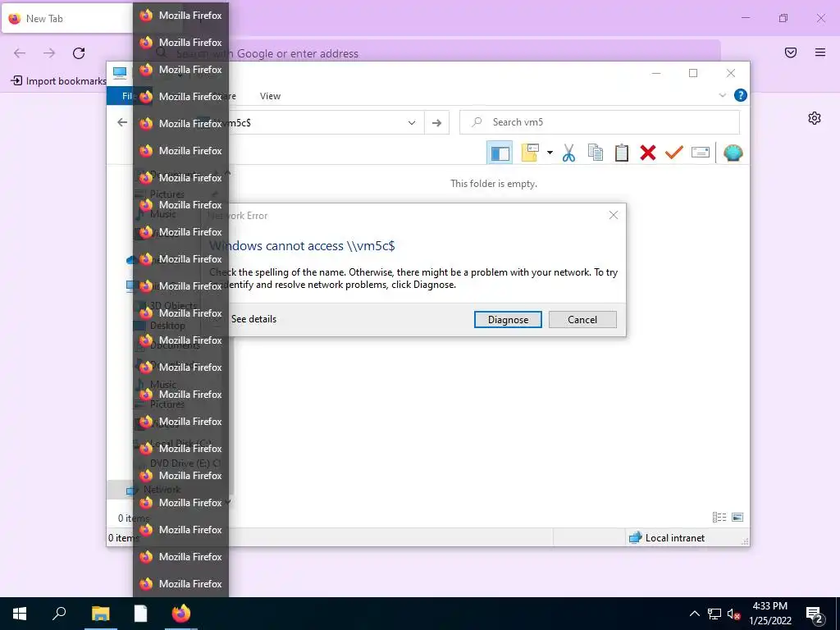Click the taskbar search magnifier icon
Screen dimensions: 840x630
point(59,614)
